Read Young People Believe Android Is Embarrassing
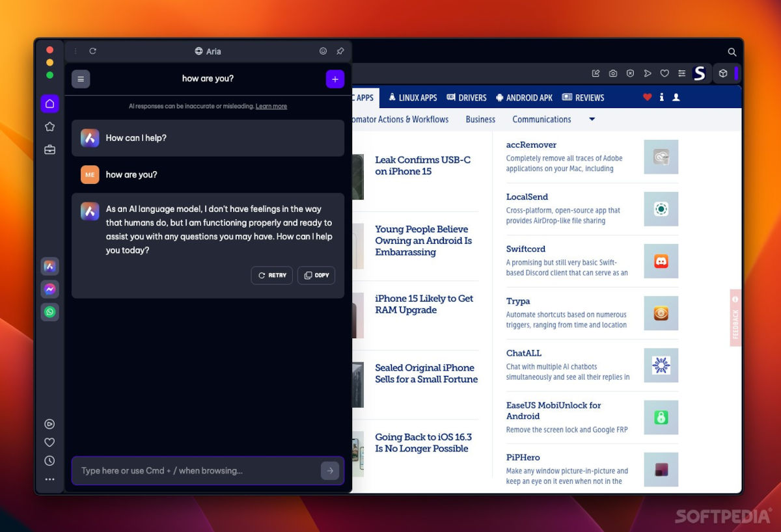This screenshot has width=781, height=532. [x=424, y=241]
